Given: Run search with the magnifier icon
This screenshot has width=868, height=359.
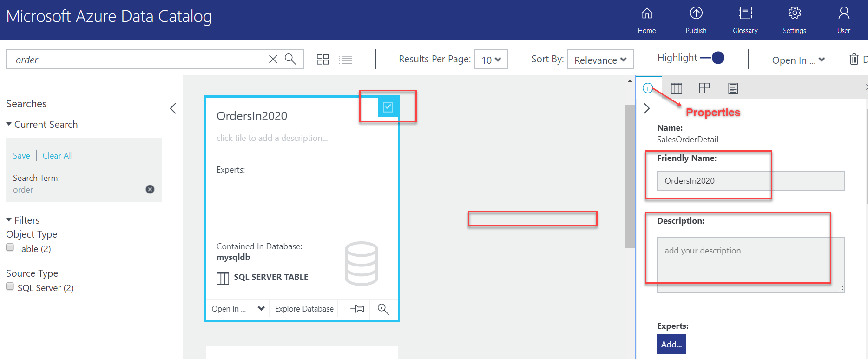Looking at the screenshot, I should click(x=290, y=59).
